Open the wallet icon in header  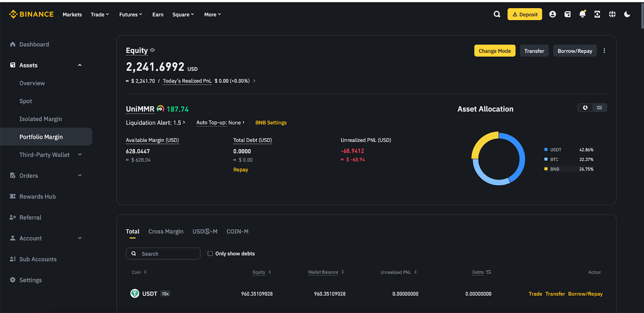(x=568, y=14)
